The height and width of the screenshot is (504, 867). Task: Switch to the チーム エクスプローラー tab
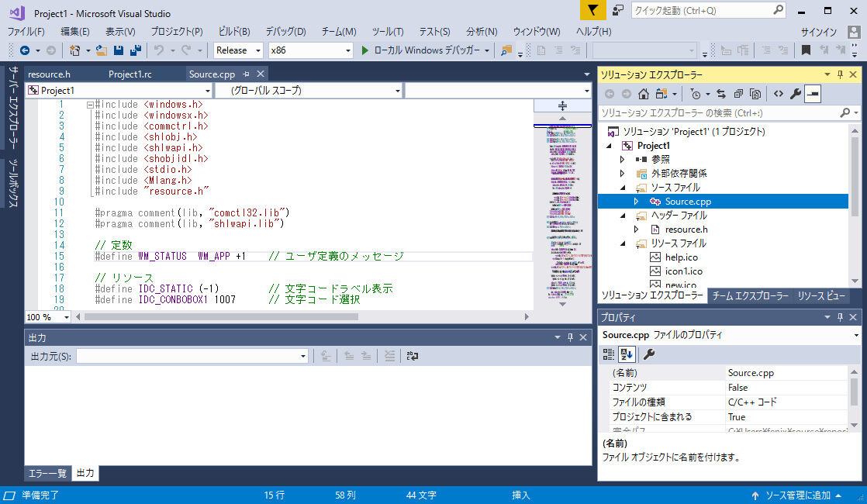click(751, 295)
